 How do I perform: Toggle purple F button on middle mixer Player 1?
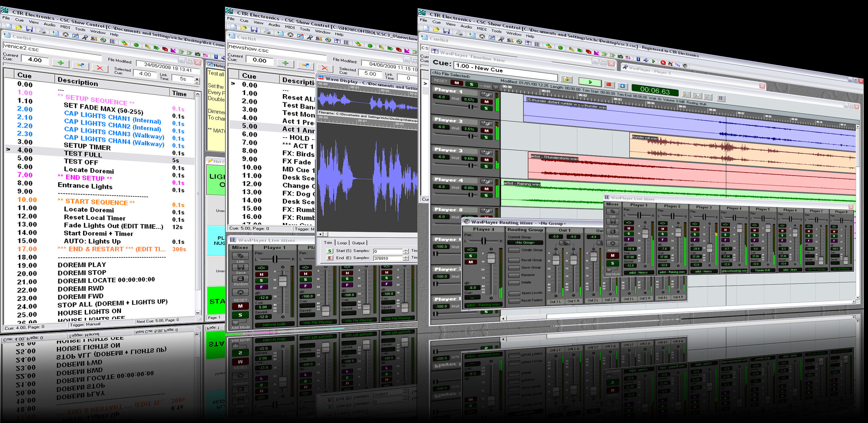tap(261, 287)
